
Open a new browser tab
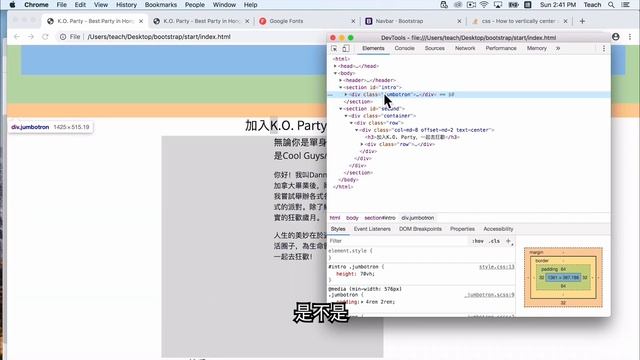pyautogui.click(x=582, y=21)
